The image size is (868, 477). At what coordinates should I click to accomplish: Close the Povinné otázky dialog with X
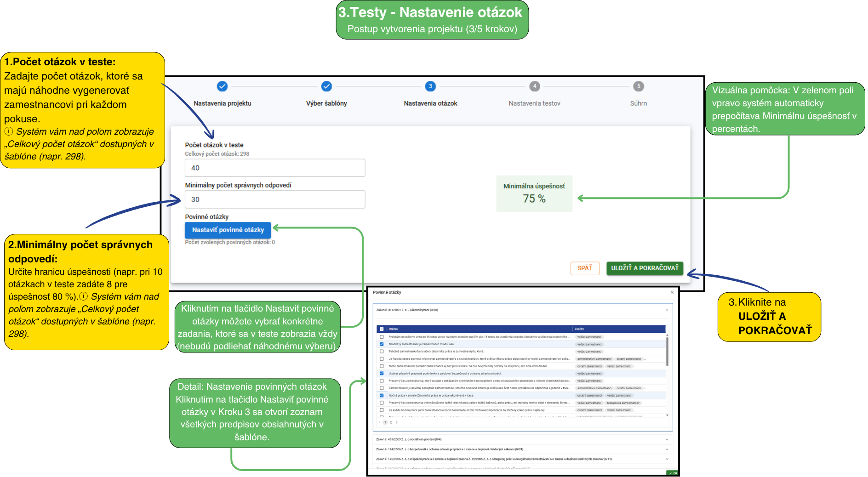click(672, 292)
